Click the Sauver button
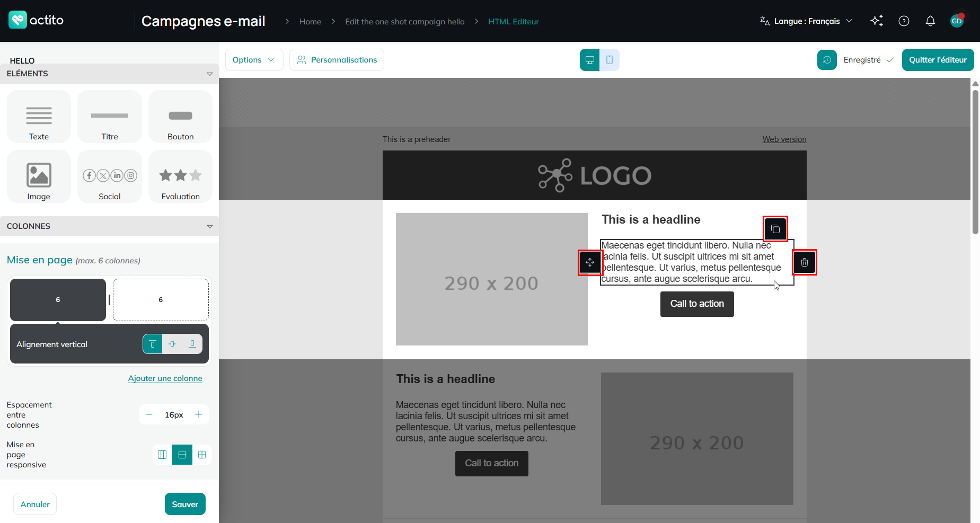Screen dimensions: 980x523 click(185, 504)
